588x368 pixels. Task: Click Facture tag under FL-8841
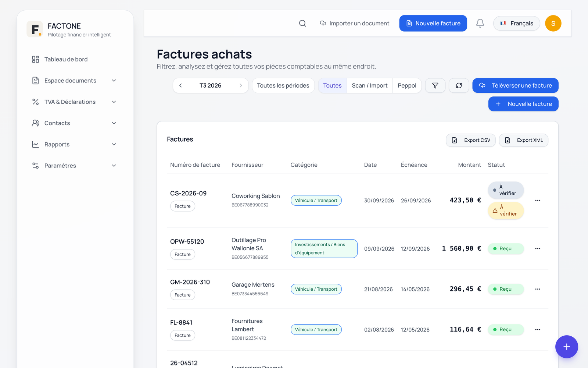(182, 335)
